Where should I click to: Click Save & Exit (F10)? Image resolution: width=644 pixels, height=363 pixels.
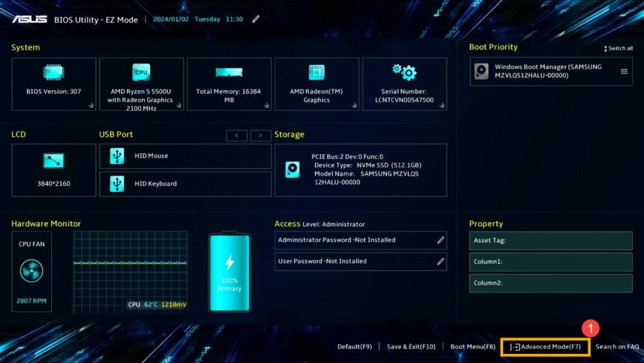click(x=410, y=346)
